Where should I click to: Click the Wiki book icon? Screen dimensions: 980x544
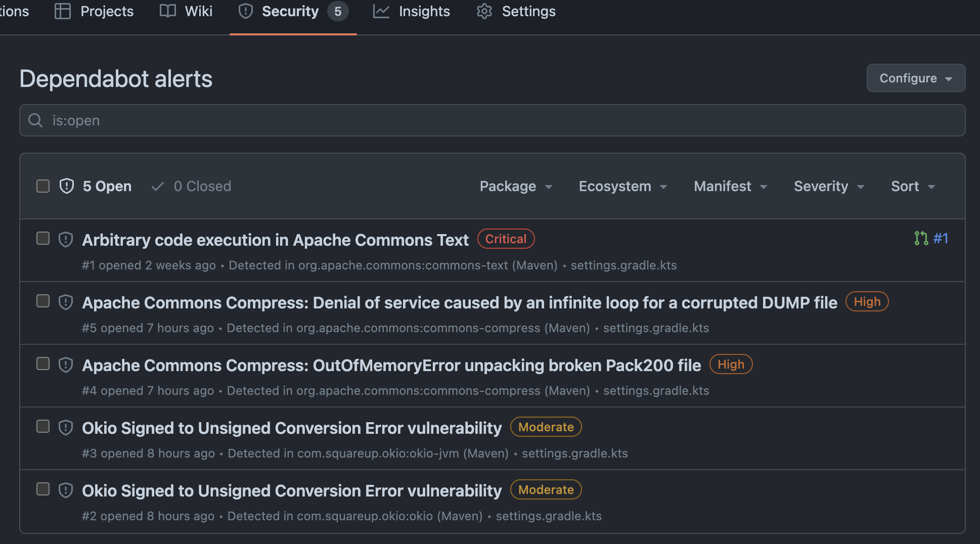point(168,11)
